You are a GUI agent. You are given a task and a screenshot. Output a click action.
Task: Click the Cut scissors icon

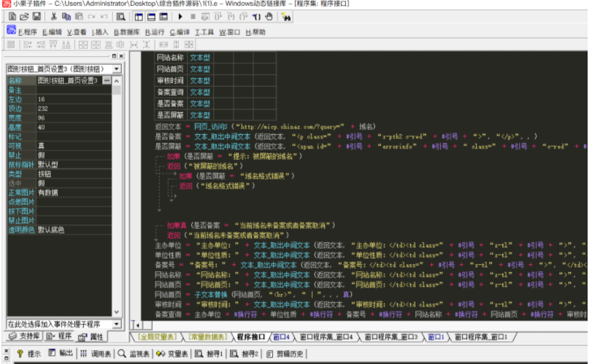(x=53, y=16)
